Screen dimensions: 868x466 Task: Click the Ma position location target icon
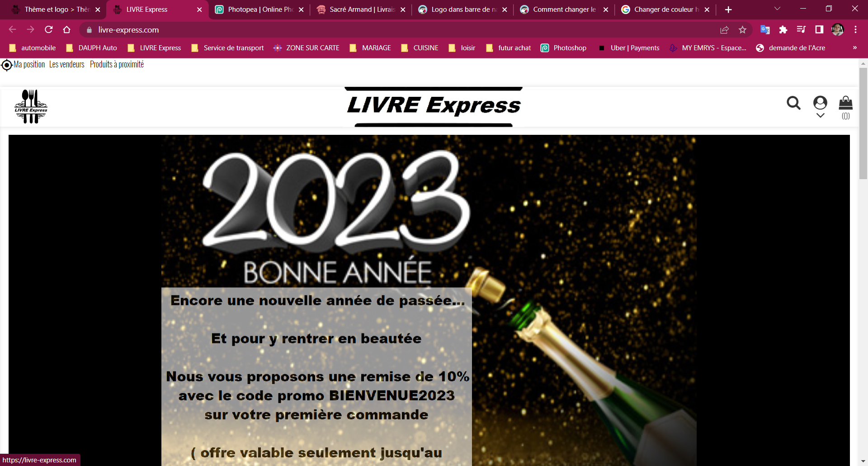7,65
